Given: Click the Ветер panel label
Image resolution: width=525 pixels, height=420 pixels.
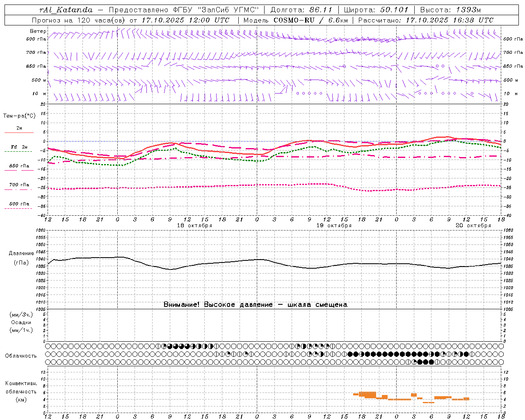Looking at the screenshot, I should pos(38,31).
